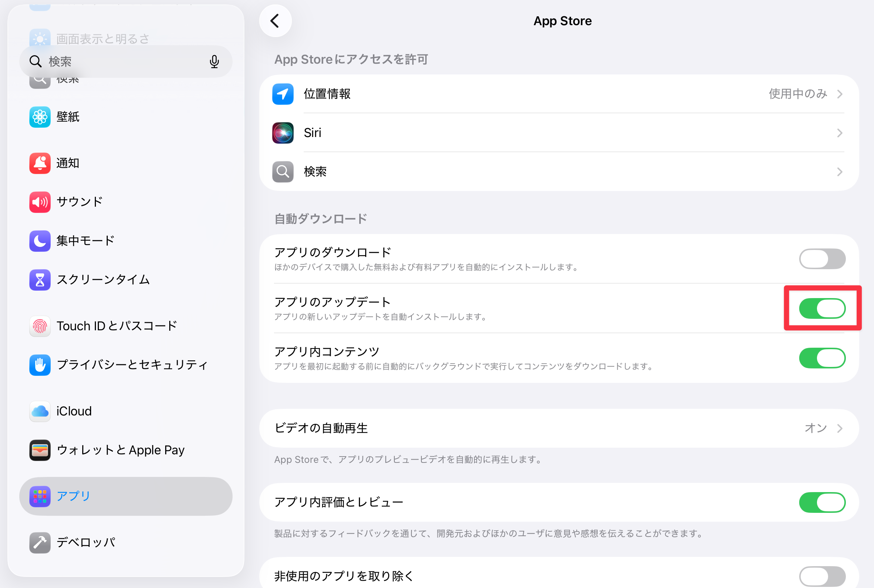Click アプリ内評価とレビュー label text

click(339, 502)
